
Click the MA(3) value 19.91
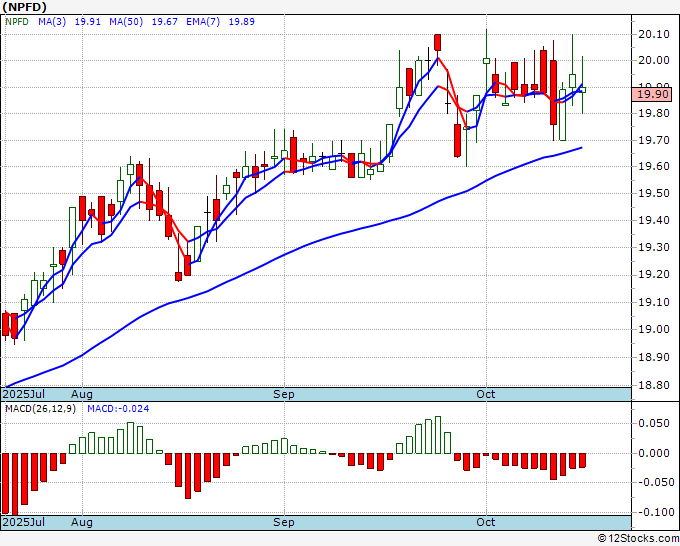tap(88, 22)
